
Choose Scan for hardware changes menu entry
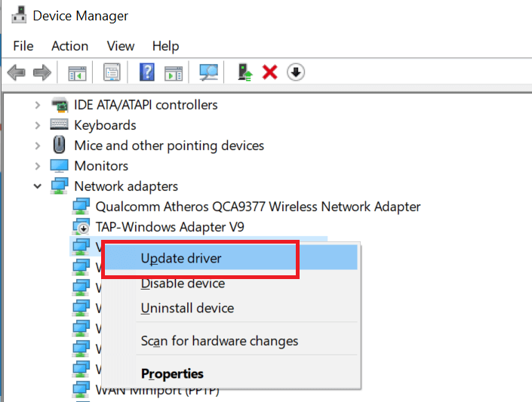click(x=230, y=341)
